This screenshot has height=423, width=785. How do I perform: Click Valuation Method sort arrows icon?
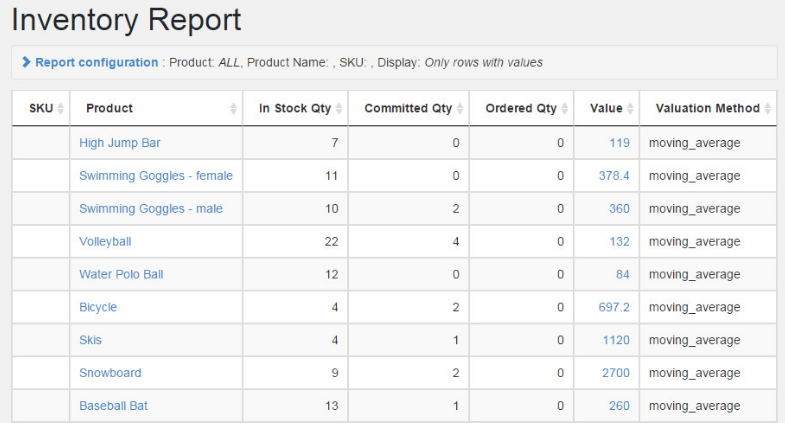pyautogui.click(x=768, y=108)
